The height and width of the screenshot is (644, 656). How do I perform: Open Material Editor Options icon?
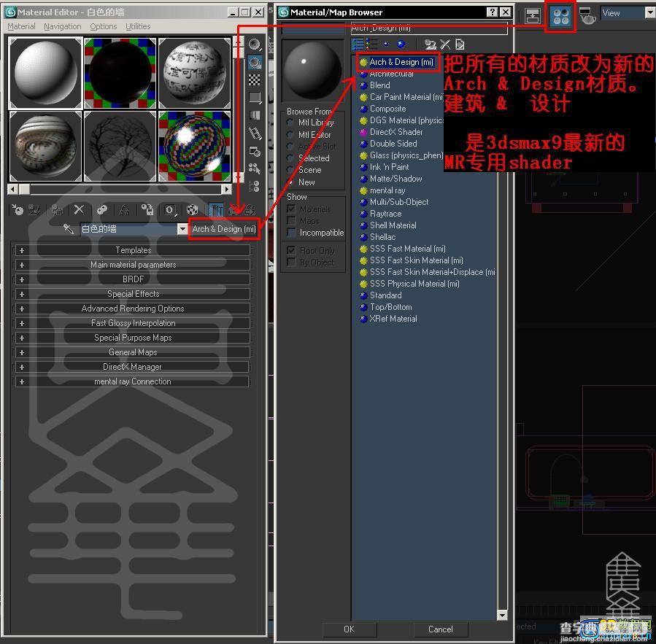[x=255, y=151]
